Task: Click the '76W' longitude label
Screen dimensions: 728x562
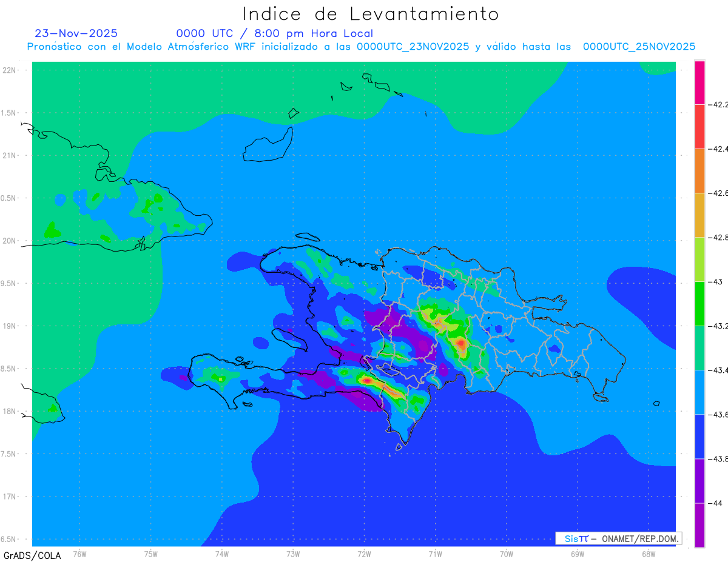Action: coord(79,554)
